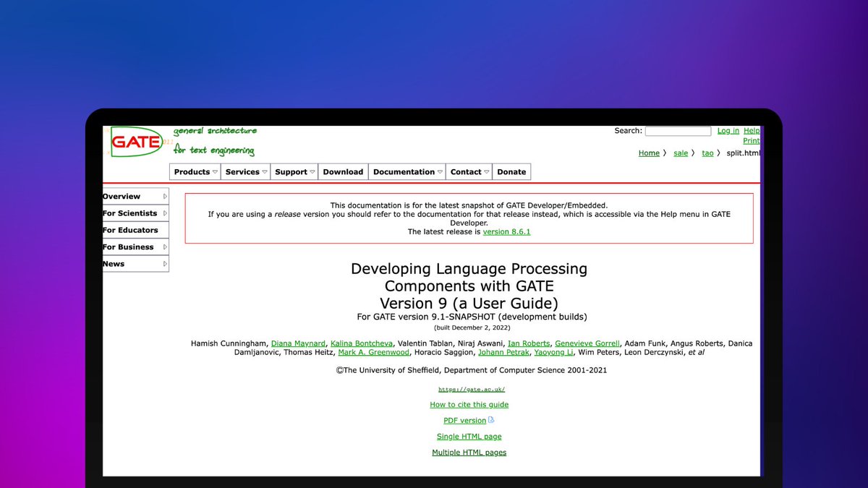Click the split.html breadcrumb text
Image resolution: width=868 pixels, height=488 pixels.
743,153
